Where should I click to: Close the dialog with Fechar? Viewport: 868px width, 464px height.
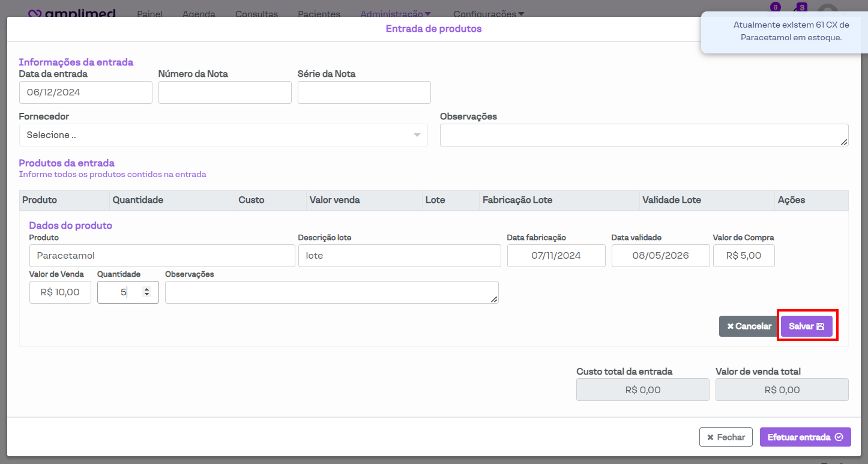726,437
